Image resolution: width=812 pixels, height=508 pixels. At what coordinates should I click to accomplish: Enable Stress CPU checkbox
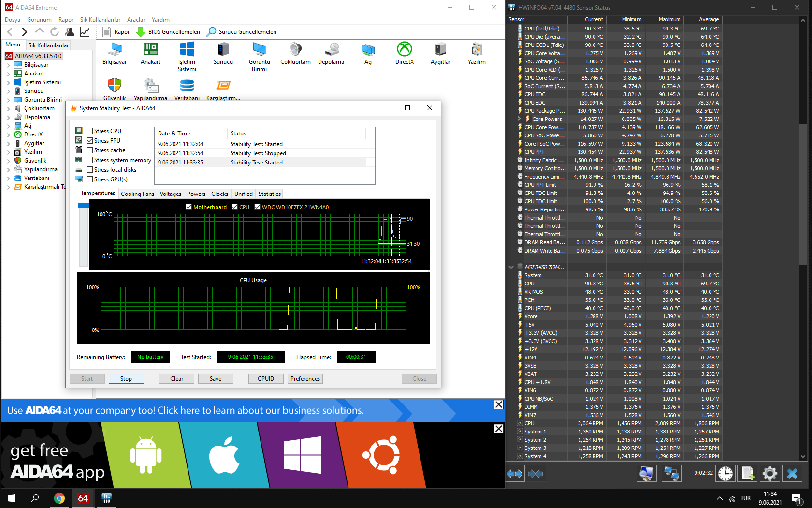[x=89, y=131]
